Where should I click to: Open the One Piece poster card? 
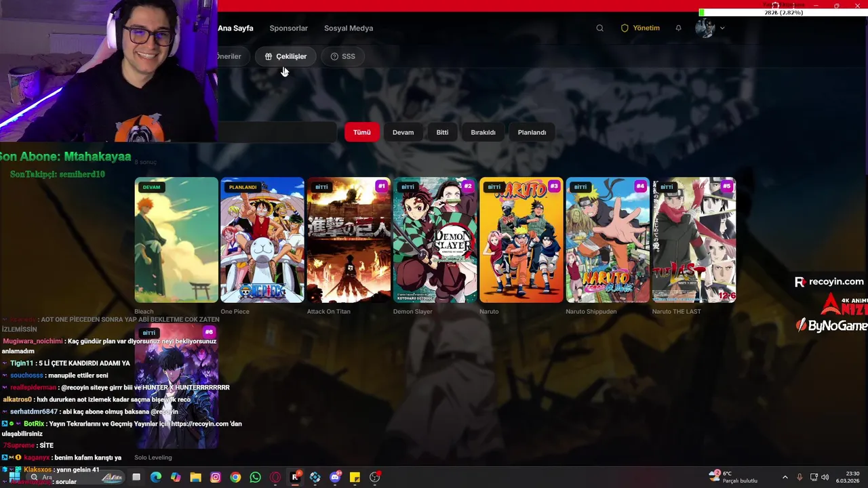coord(262,240)
